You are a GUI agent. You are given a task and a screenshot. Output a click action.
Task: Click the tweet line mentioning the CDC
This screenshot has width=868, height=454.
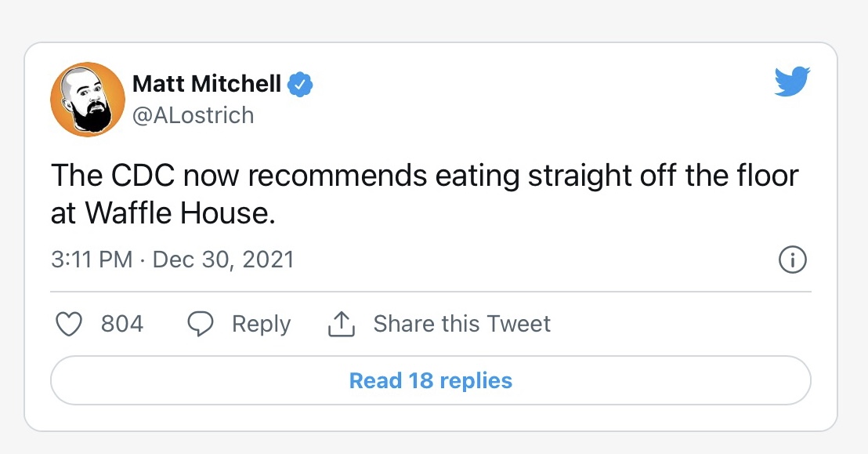click(423, 176)
